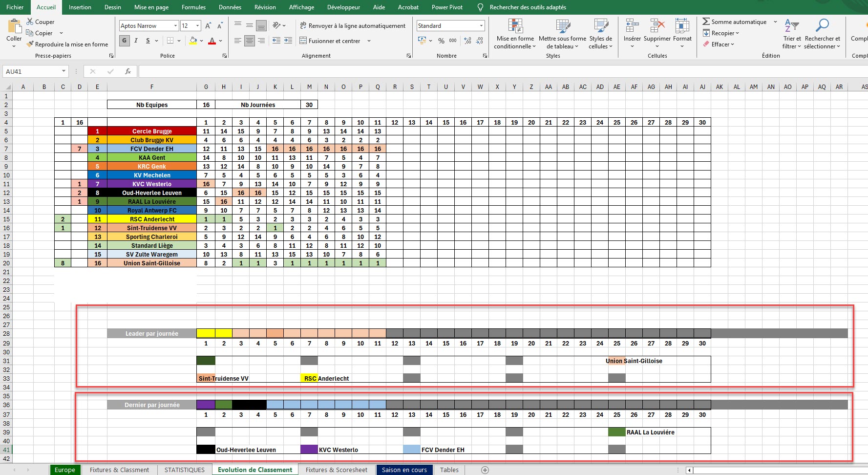Click Somme automatique button

(734, 22)
